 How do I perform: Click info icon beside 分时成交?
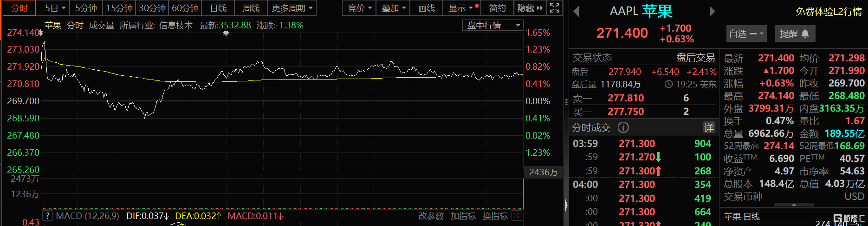coord(623,127)
